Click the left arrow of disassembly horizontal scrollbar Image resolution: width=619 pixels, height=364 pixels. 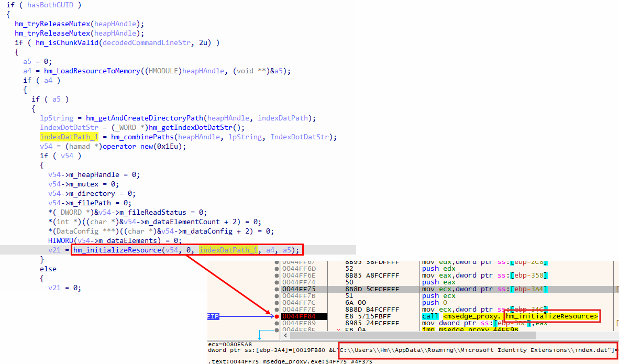pos(285,335)
